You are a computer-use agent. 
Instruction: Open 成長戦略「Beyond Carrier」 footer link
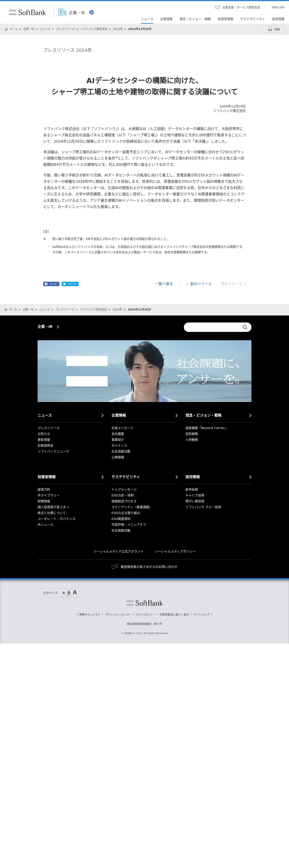point(207,428)
